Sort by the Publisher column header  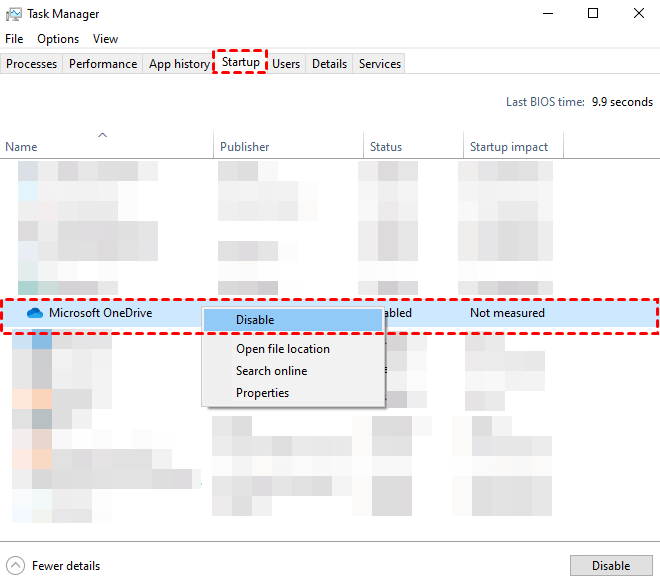[288, 146]
